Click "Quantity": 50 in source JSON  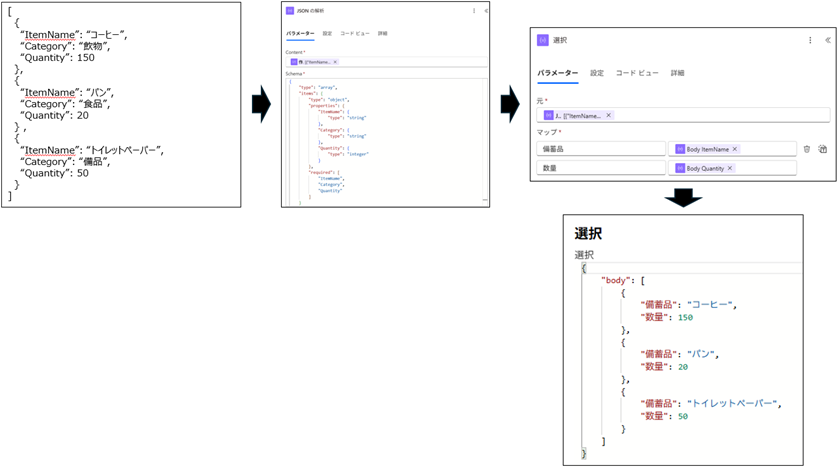(55, 173)
